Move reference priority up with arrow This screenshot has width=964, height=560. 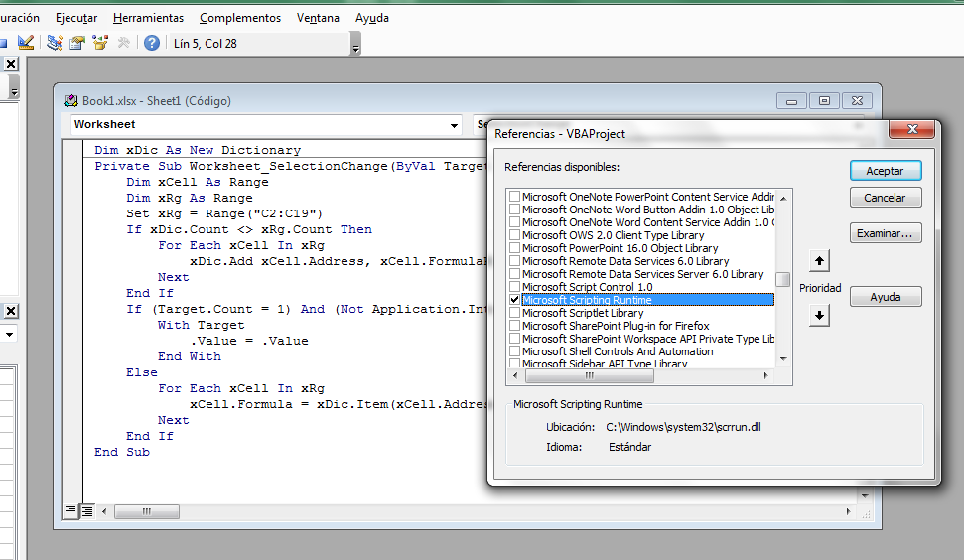coord(819,261)
